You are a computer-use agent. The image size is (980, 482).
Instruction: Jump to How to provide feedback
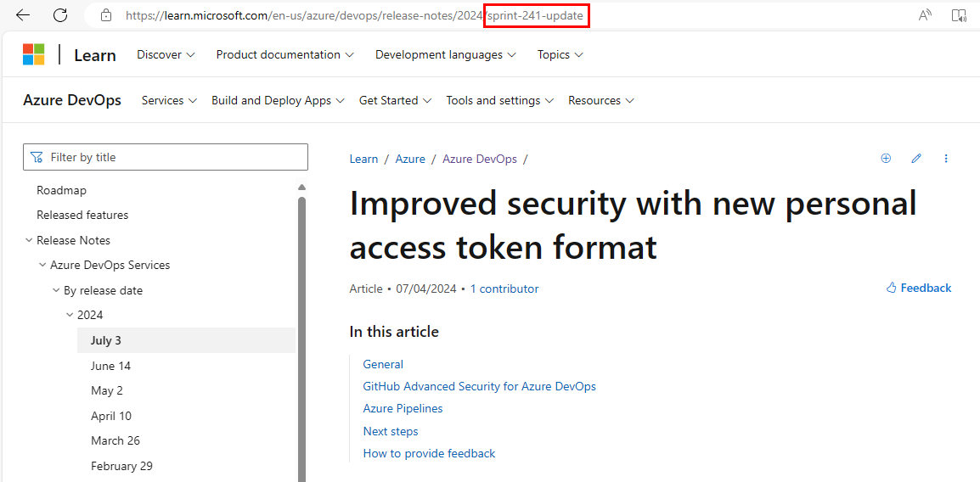pyautogui.click(x=430, y=453)
